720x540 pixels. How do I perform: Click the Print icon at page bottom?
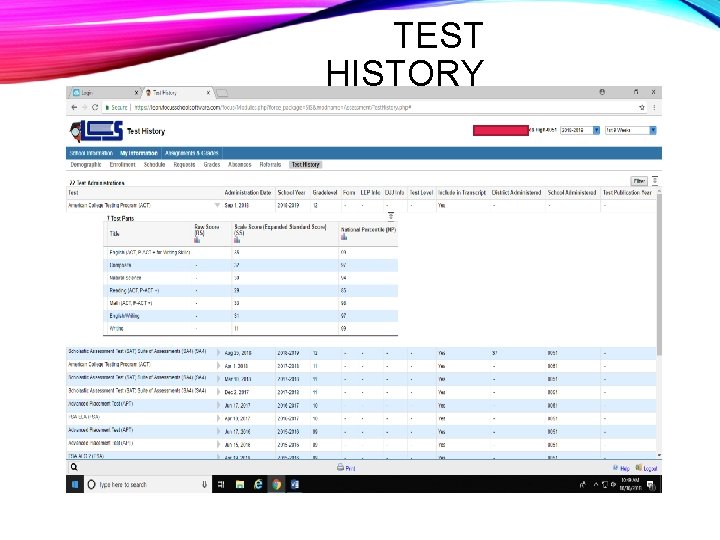click(x=340, y=467)
